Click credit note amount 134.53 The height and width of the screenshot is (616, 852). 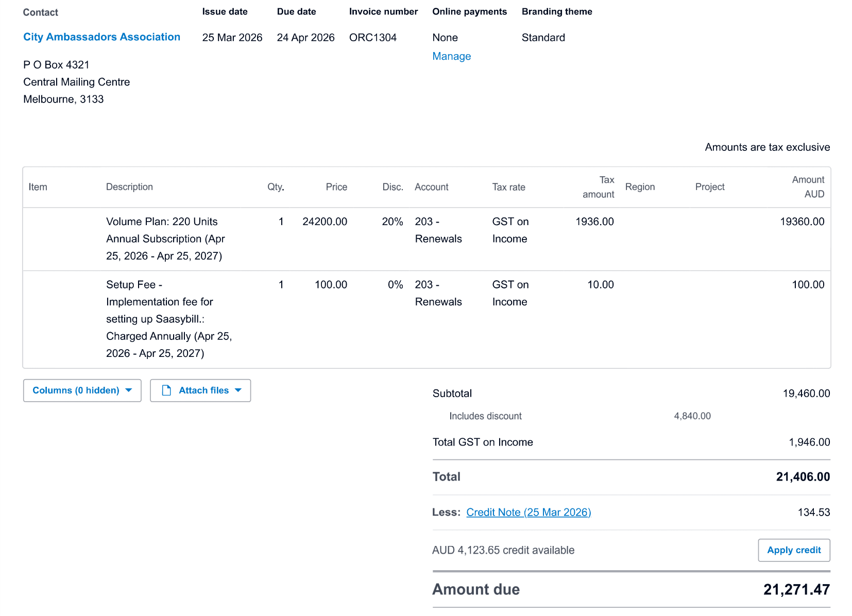814,512
